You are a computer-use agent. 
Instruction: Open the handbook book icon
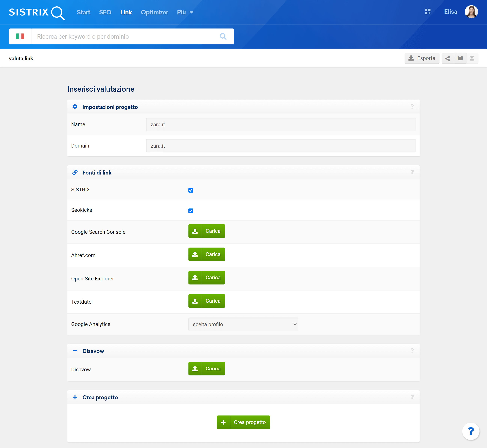[x=460, y=58]
